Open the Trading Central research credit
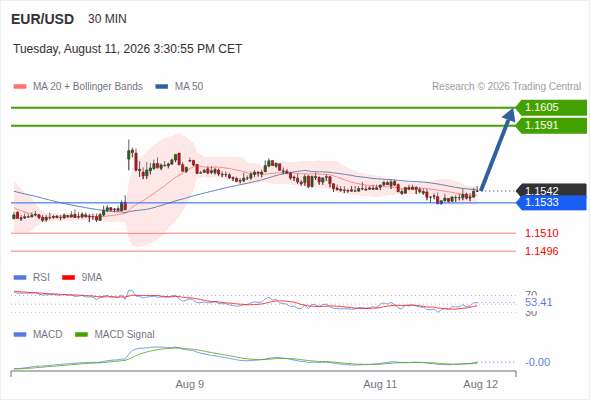Viewport: 590px width, 400px height. click(506, 87)
